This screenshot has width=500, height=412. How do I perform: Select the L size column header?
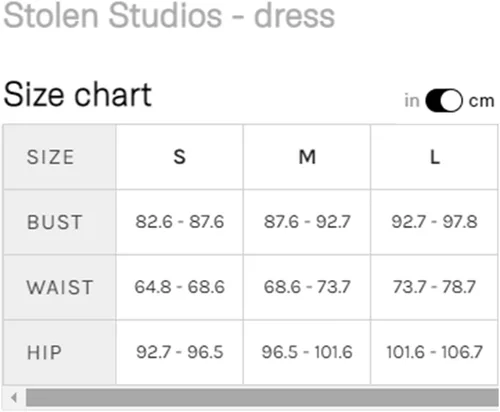pyautogui.click(x=434, y=157)
